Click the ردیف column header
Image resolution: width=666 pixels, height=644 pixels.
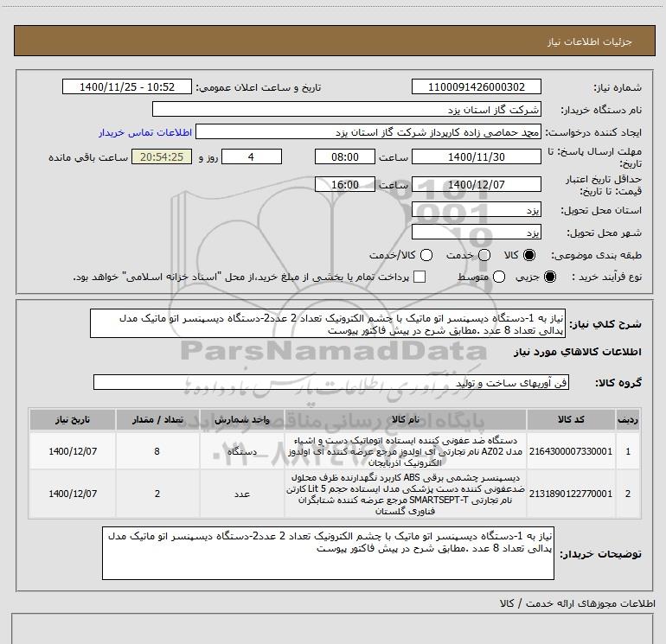(x=628, y=419)
